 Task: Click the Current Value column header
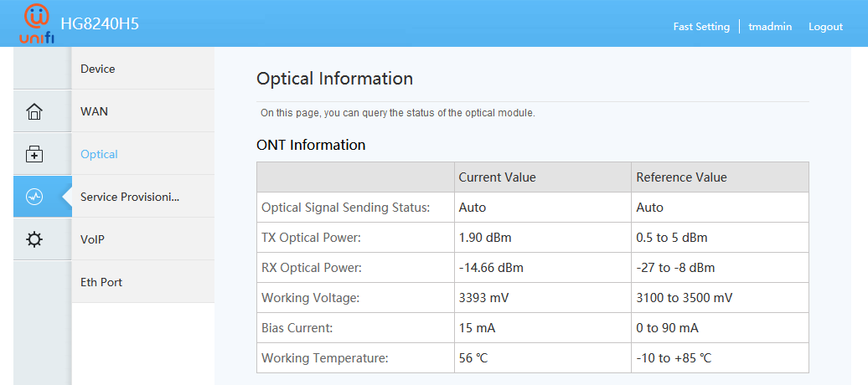(x=497, y=177)
